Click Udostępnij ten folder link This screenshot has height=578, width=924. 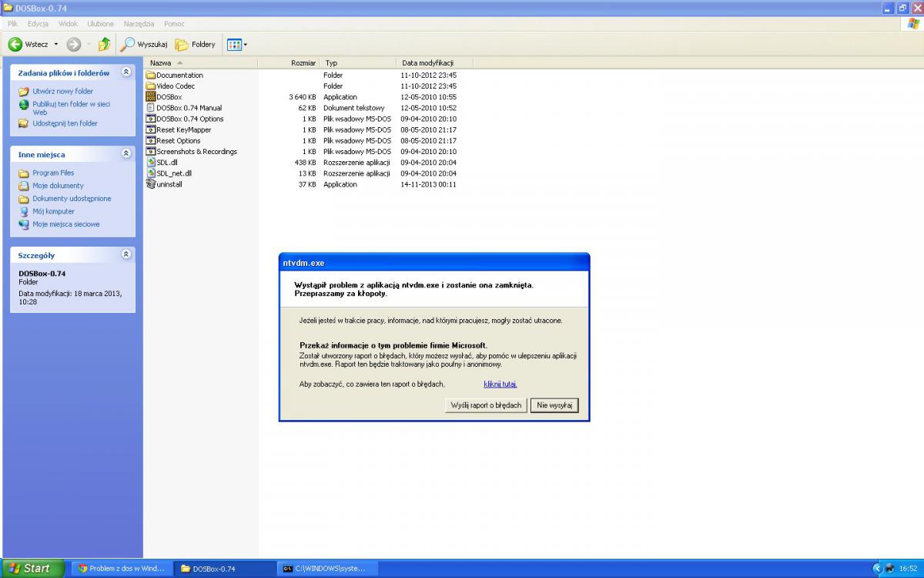[x=65, y=123]
